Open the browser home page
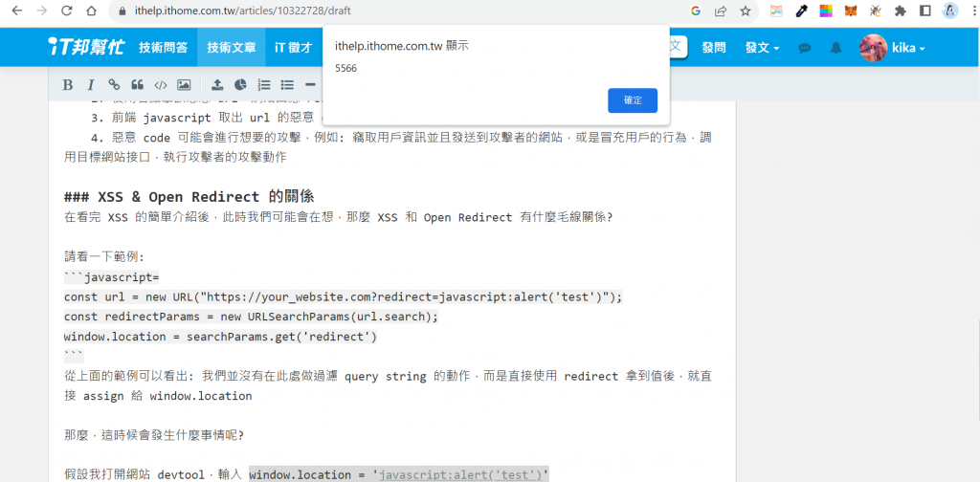Viewport: 980px width, 482px height. click(x=91, y=11)
